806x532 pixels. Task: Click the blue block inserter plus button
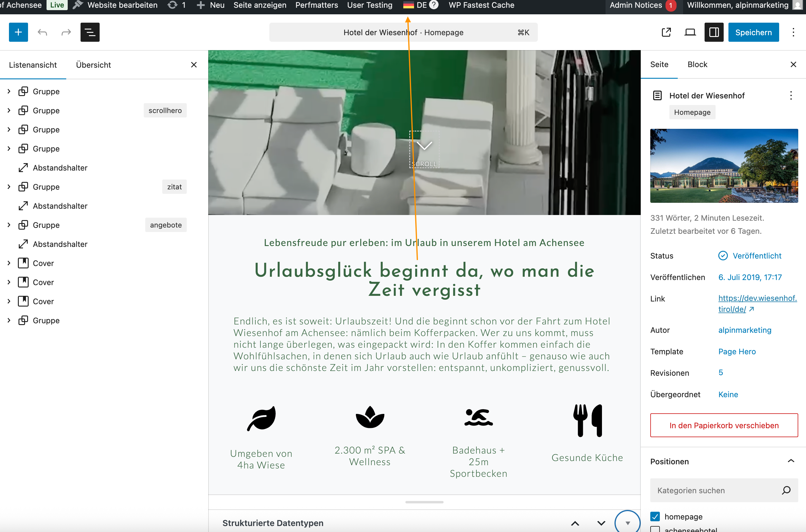pos(18,32)
